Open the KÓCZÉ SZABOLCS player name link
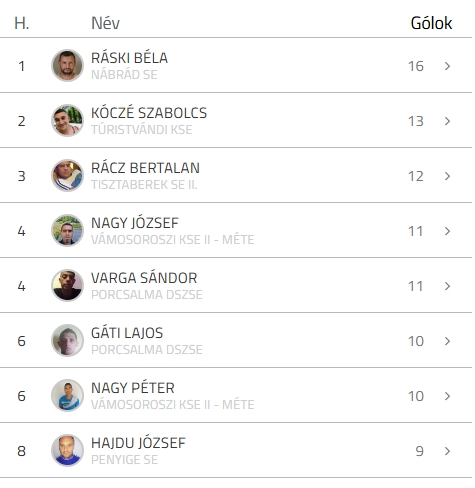Screen dimensions: 475x488 (149, 113)
